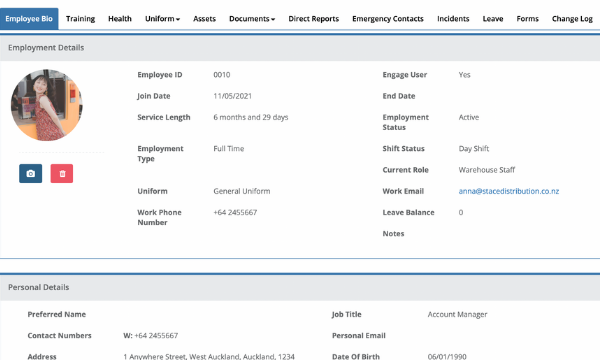Open the Training tab
This screenshot has height=360, width=600.
80,19
